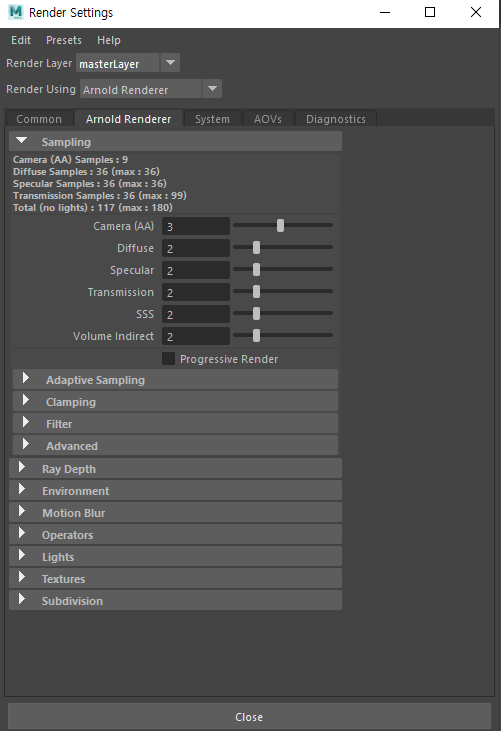Expand the Environment section
The width and height of the screenshot is (501, 731).
pos(175,490)
